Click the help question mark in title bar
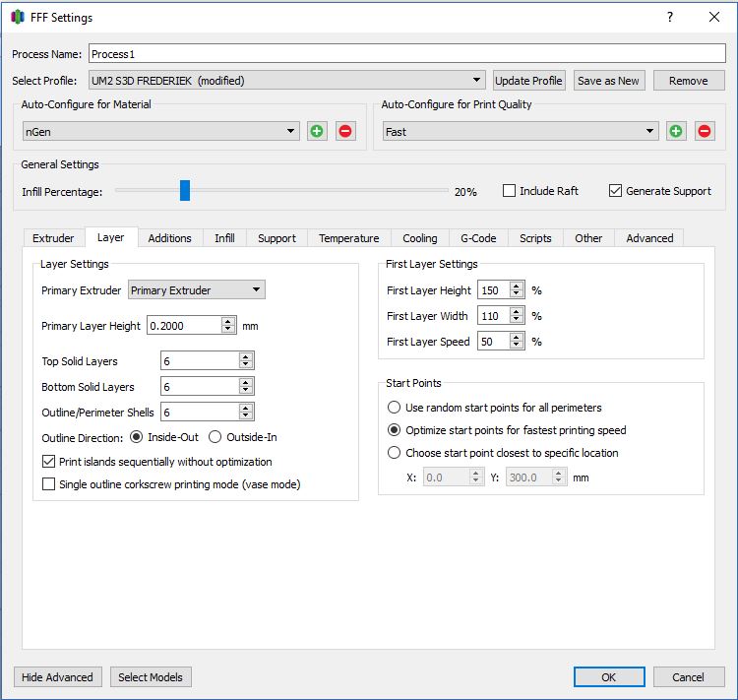The width and height of the screenshot is (738, 700). coord(669,17)
